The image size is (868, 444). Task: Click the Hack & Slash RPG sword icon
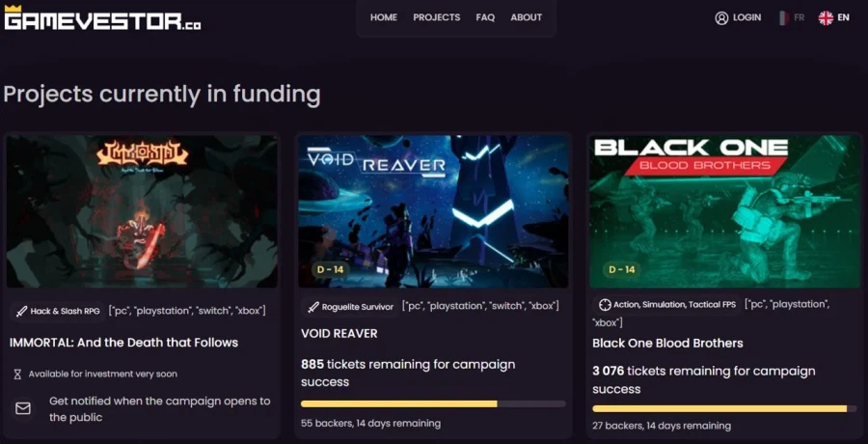pos(21,311)
